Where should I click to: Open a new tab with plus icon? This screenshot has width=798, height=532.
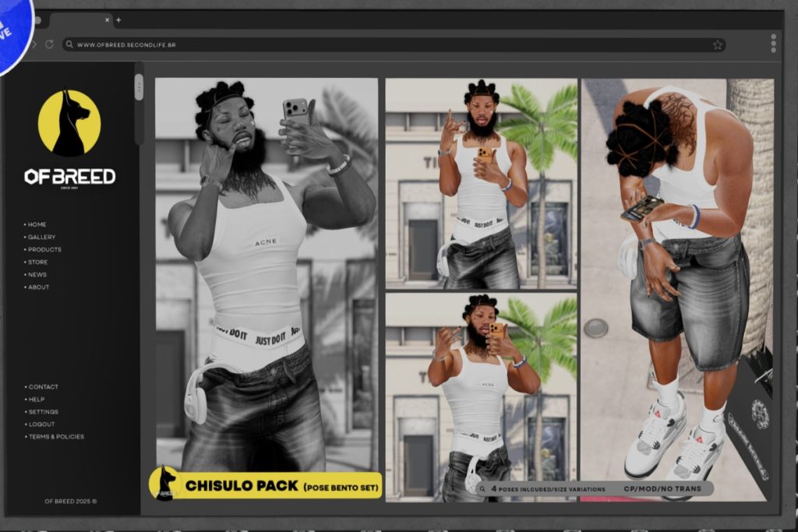(x=118, y=19)
